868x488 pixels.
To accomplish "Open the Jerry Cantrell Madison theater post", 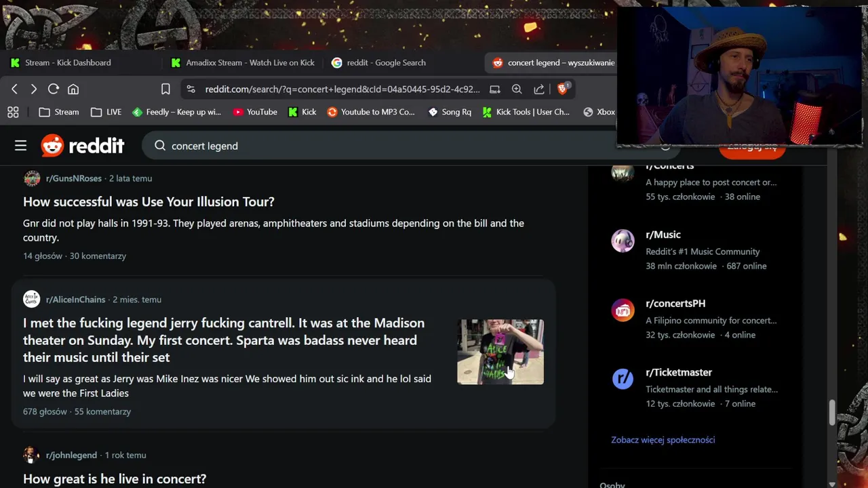I will (x=224, y=340).
